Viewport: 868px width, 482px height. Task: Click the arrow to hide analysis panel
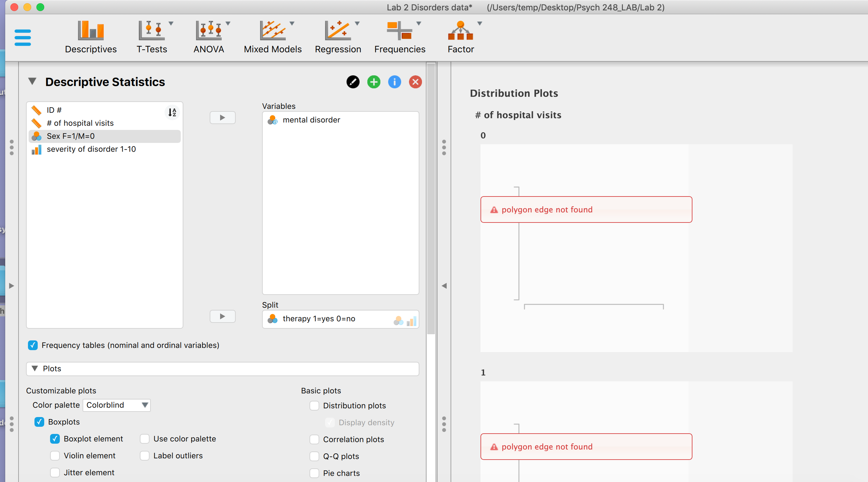[444, 286]
